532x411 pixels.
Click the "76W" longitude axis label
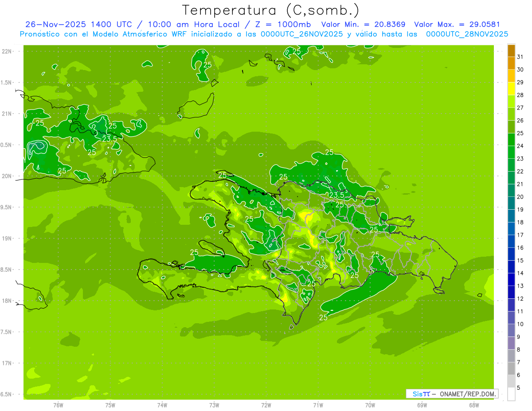click(58, 405)
